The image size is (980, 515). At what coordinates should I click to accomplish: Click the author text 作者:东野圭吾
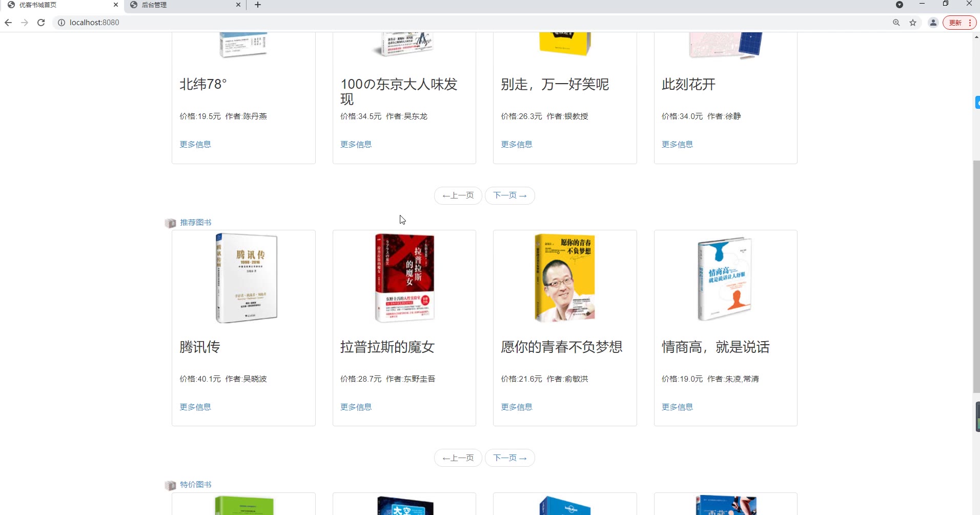point(411,379)
